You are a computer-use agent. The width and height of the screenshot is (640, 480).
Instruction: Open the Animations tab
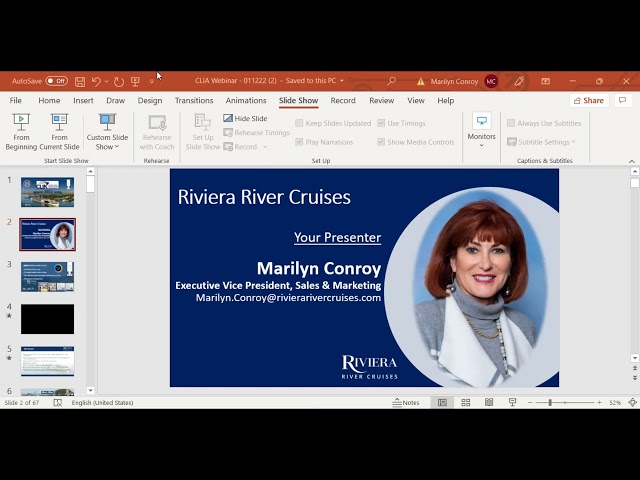tap(246, 100)
